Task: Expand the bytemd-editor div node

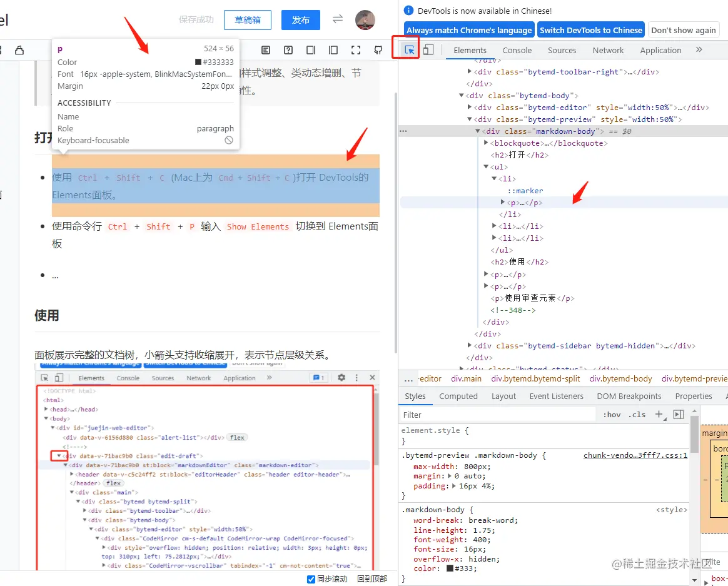Action: click(x=470, y=108)
